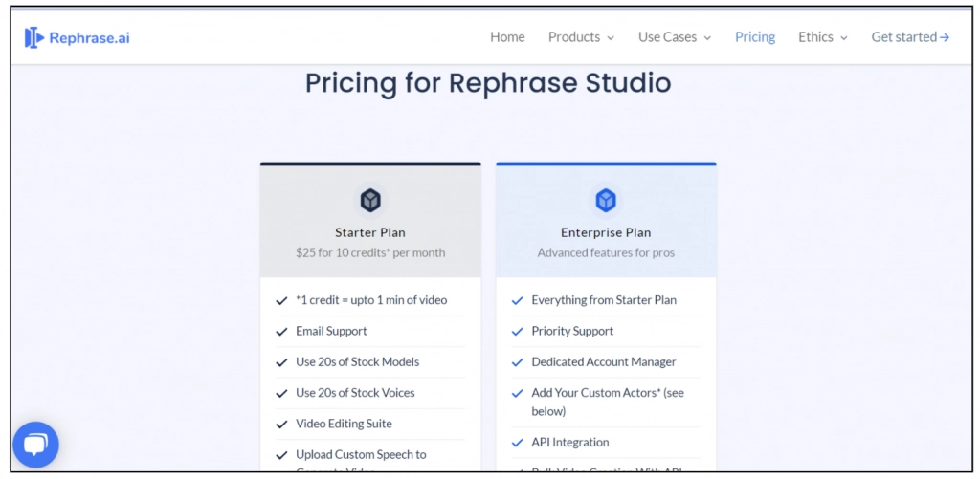Click the Rephrase.ai logo icon

[34, 37]
